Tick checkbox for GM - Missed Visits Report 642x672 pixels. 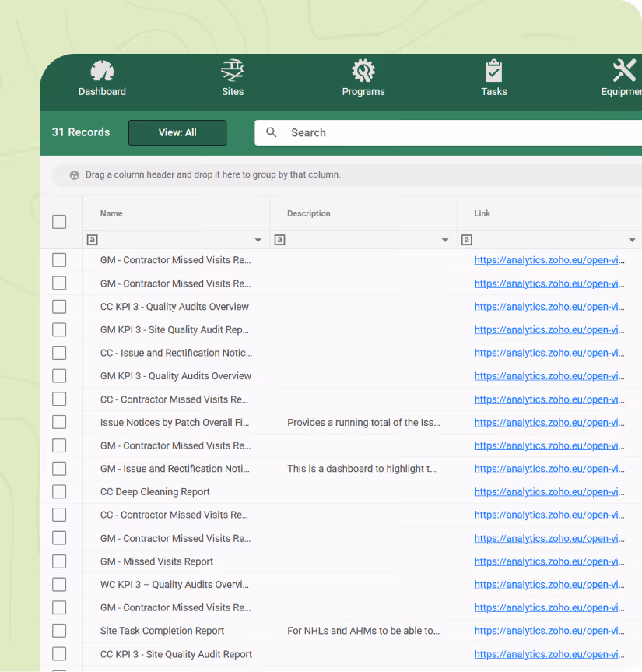(59, 561)
